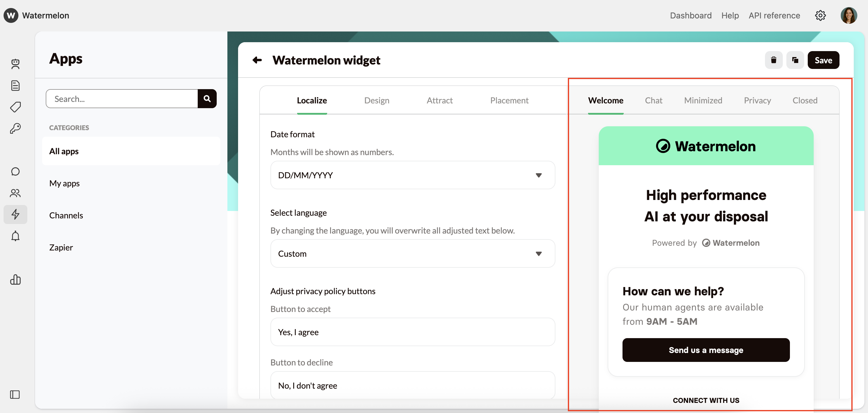The height and width of the screenshot is (413, 868).
Task: Open the documents section in the sidebar
Action: 15,85
